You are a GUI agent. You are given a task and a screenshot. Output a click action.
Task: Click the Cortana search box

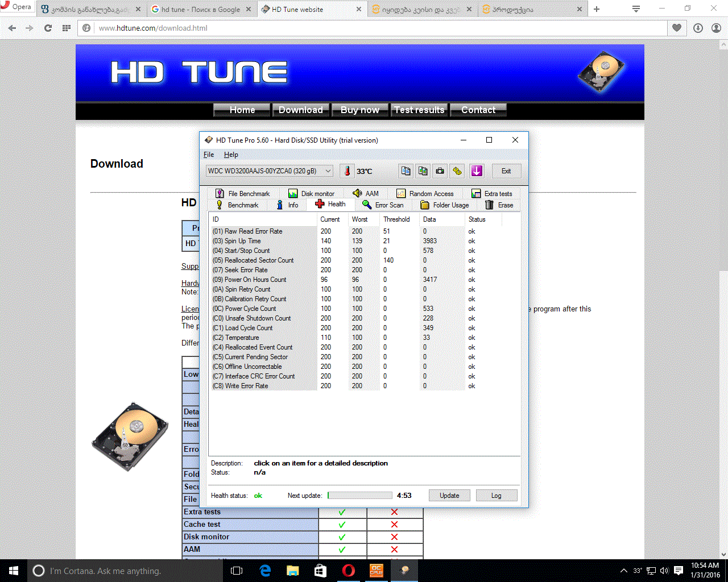(x=126, y=571)
